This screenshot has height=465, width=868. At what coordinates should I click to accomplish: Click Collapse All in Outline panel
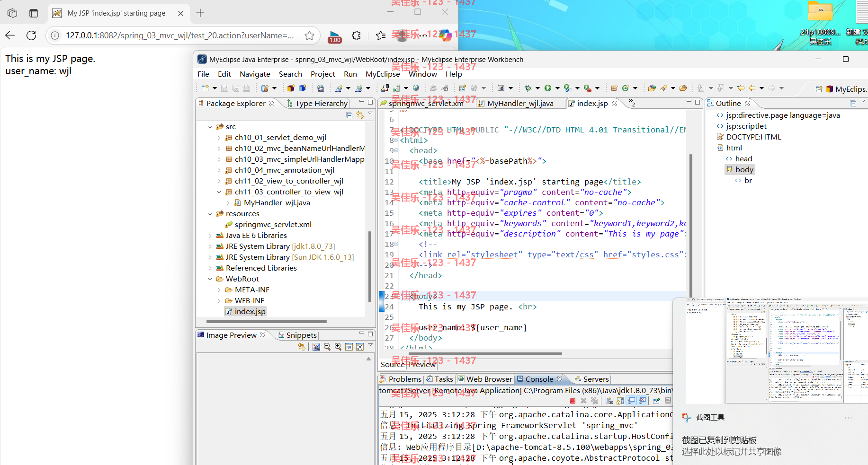[x=853, y=103]
